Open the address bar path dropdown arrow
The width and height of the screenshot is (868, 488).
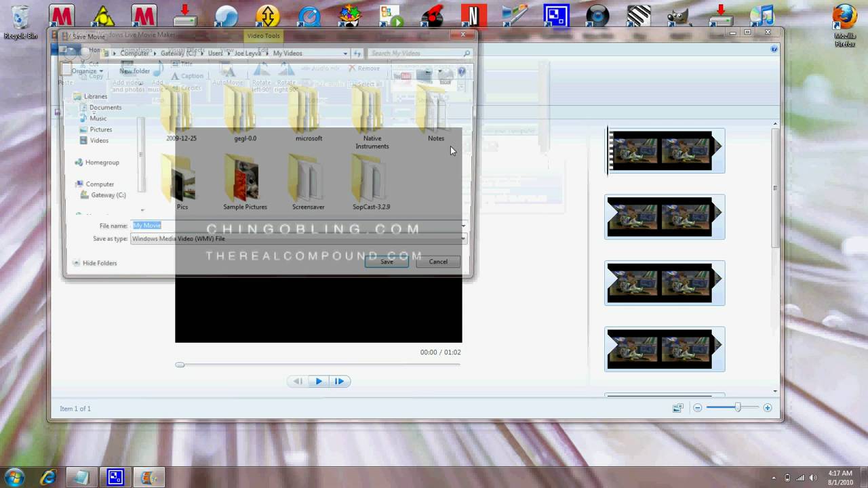(345, 53)
